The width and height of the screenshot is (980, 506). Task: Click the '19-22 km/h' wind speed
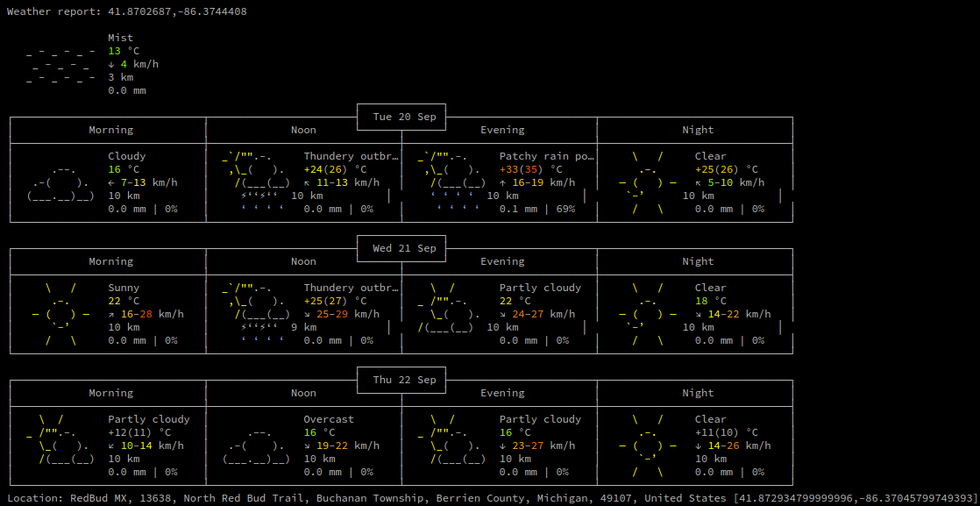coord(348,445)
